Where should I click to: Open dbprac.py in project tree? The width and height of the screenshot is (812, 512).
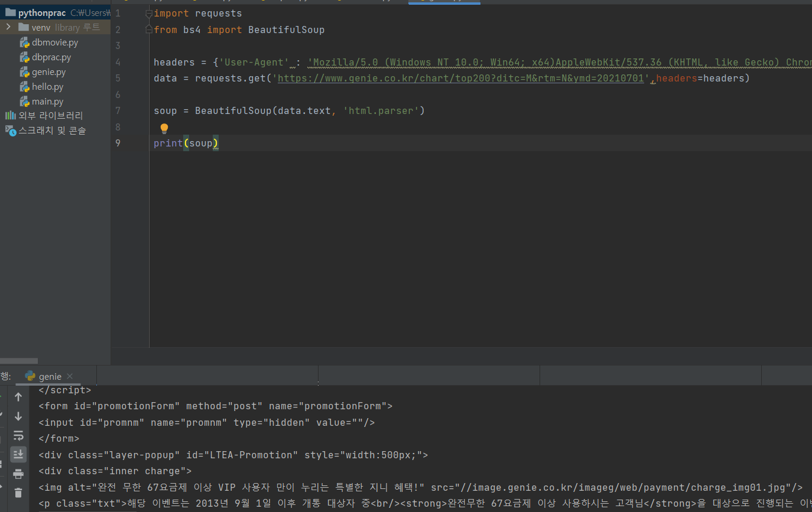pos(51,57)
